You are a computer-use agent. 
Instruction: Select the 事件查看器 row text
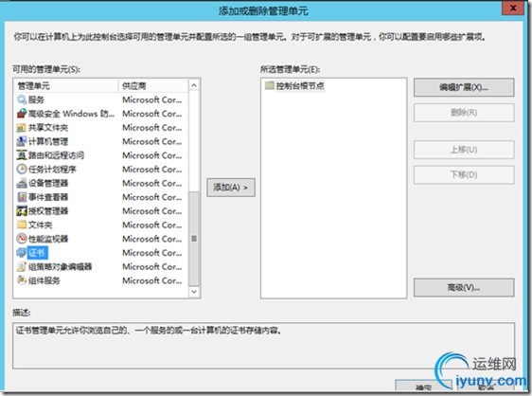click(48, 197)
